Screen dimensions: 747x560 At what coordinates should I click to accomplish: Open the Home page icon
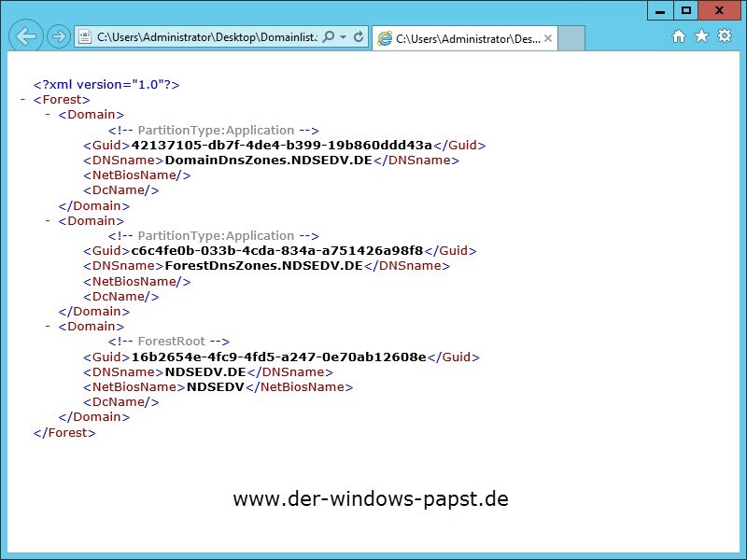coord(679,36)
